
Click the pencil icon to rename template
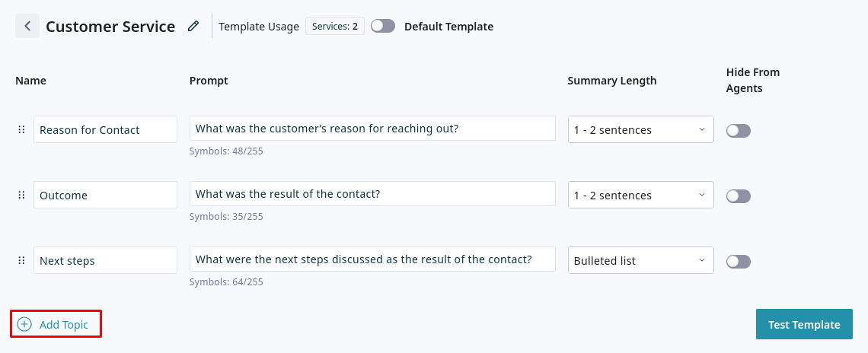pos(193,27)
